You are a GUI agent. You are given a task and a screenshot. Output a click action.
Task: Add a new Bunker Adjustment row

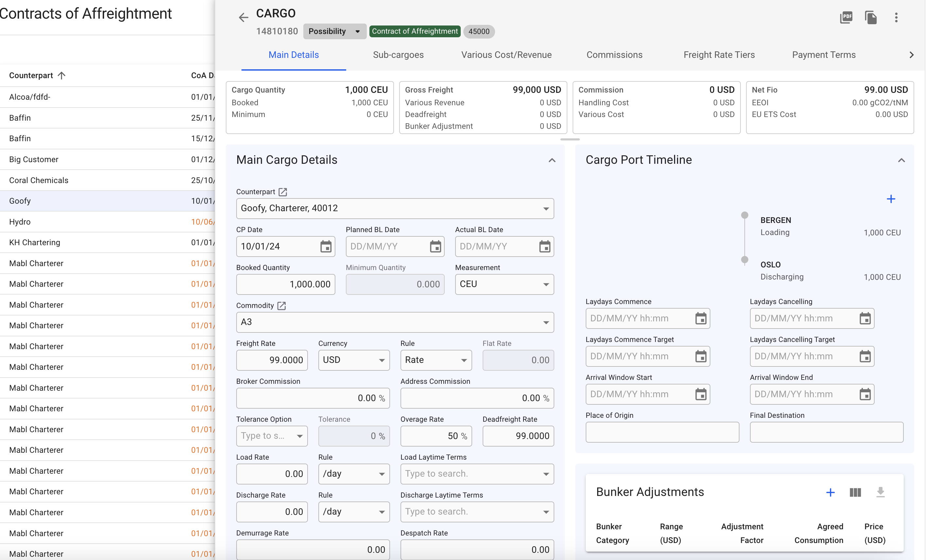point(830,492)
